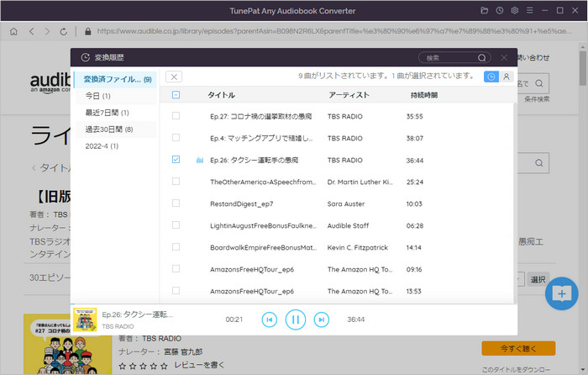588x375 pixels.
Task: Navigate forward in the browser
Action: pyautogui.click(x=47, y=32)
